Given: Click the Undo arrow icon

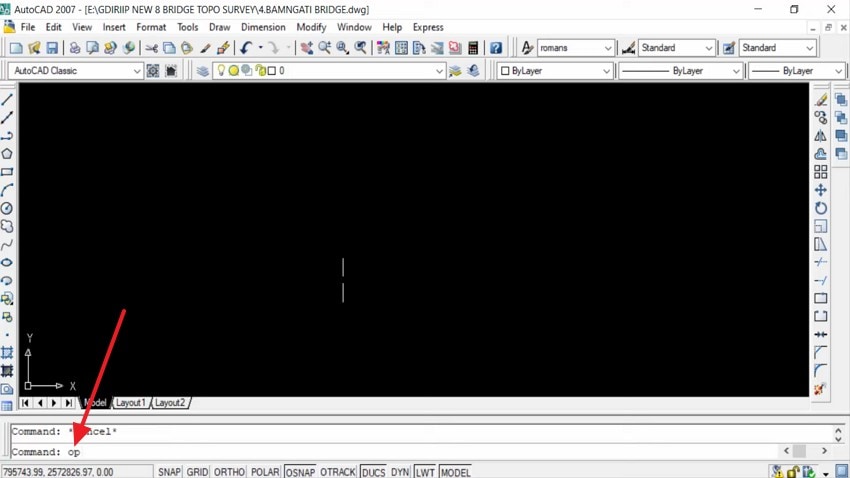Looking at the screenshot, I should coord(246,48).
